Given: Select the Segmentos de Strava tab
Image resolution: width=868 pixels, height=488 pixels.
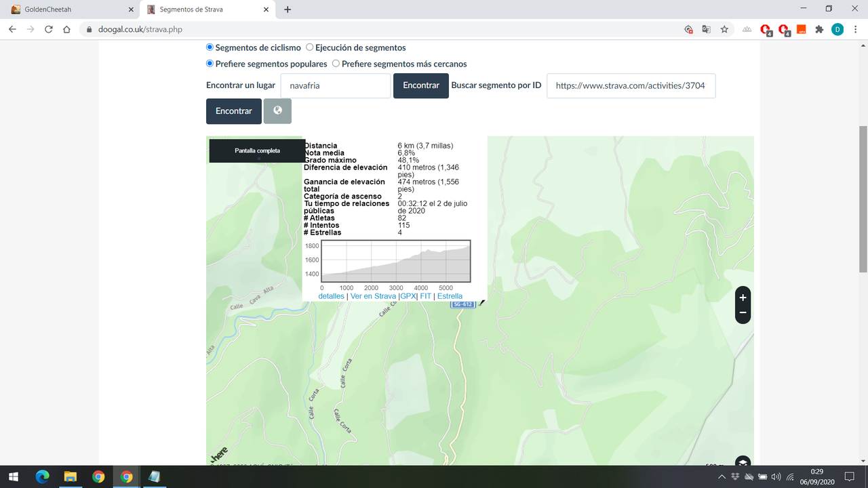Looking at the screenshot, I should tap(208, 9).
